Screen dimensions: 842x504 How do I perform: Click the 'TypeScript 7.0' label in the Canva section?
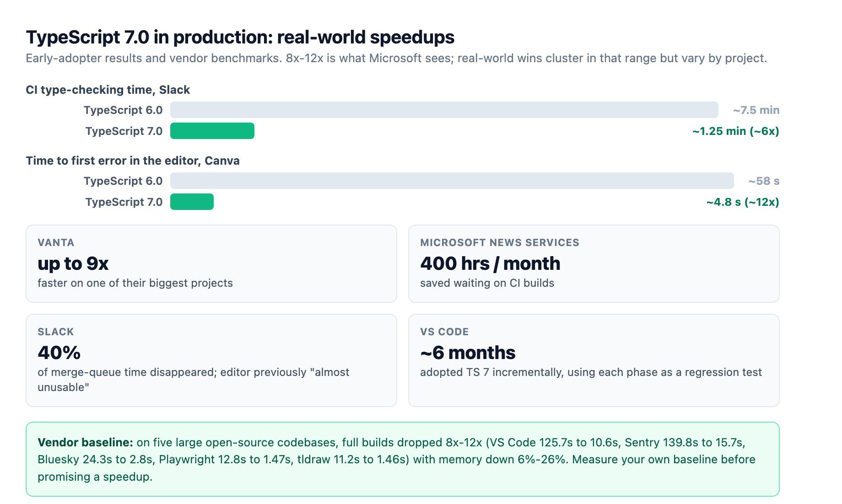click(124, 202)
